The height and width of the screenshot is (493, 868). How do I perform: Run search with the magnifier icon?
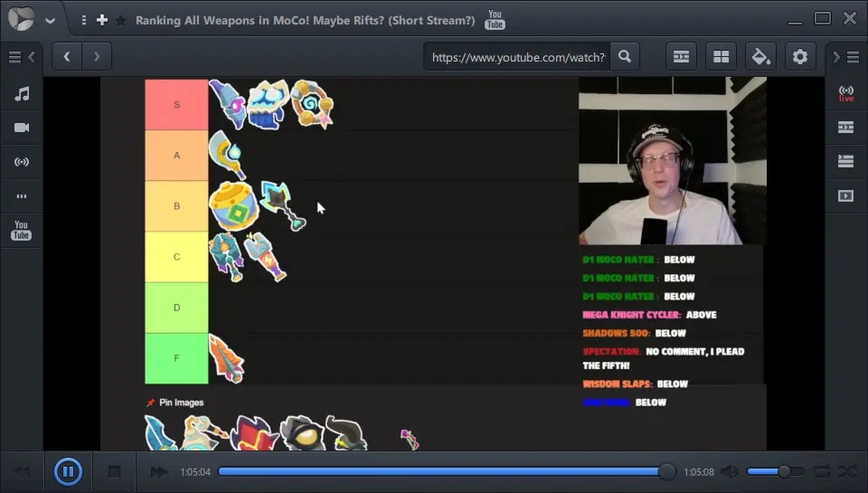(x=625, y=56)
